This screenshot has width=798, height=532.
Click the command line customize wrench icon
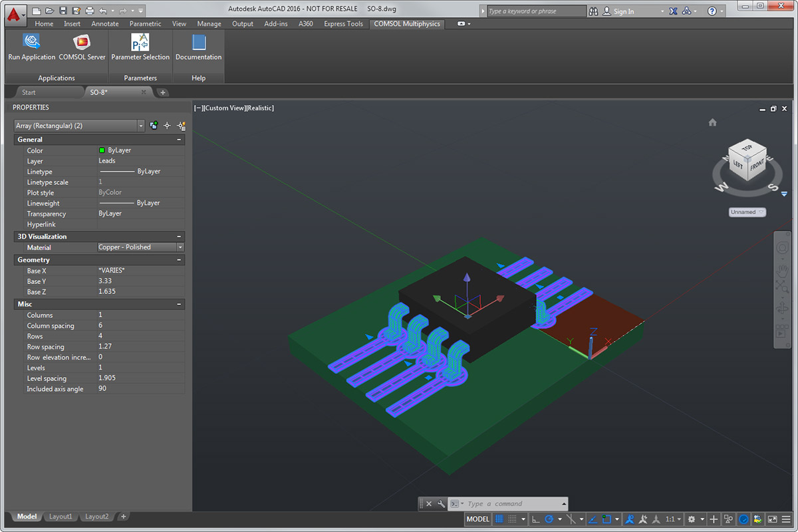(x=441, y=504)
